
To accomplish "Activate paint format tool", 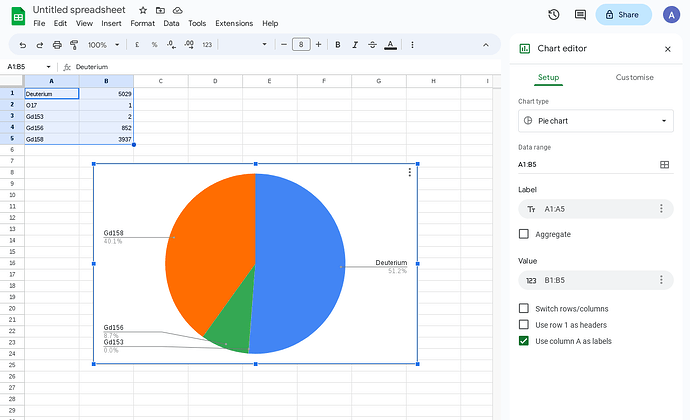I will 74,44.
